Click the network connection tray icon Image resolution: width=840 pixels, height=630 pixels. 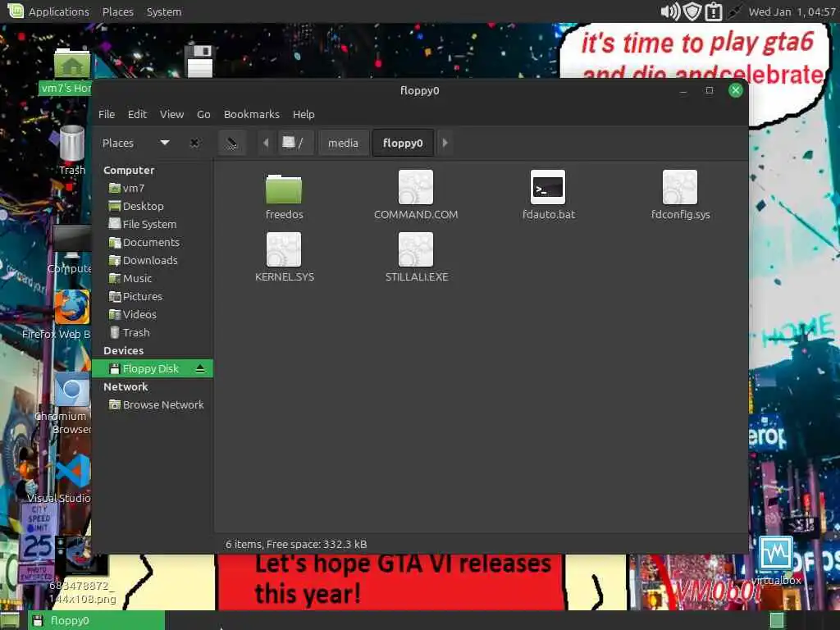click(734, 11)
